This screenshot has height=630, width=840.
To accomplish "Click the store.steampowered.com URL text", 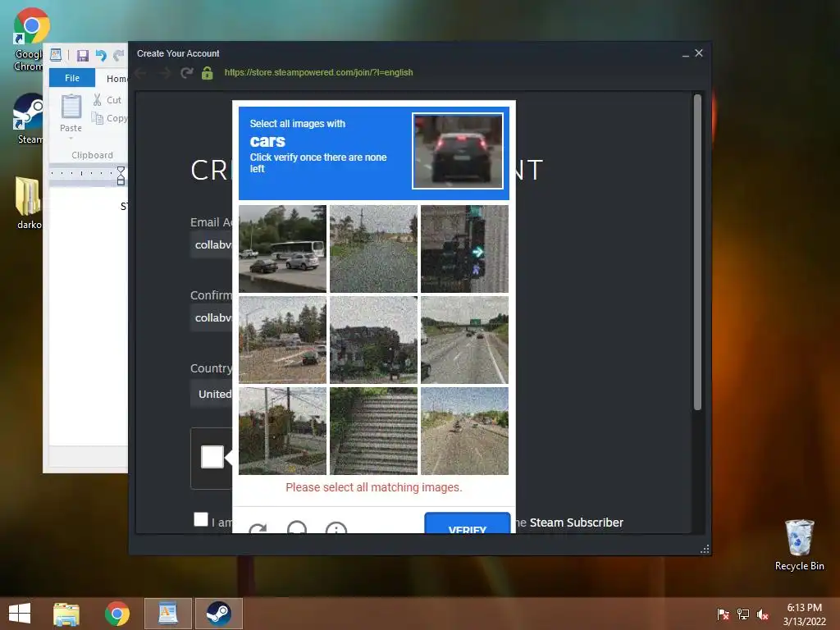I will tap(318, 72).
